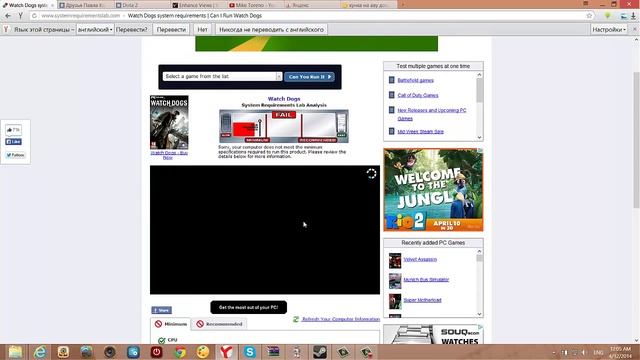
Task: Launch Google Chrome from the taskbar
Action: coord(180,352)
